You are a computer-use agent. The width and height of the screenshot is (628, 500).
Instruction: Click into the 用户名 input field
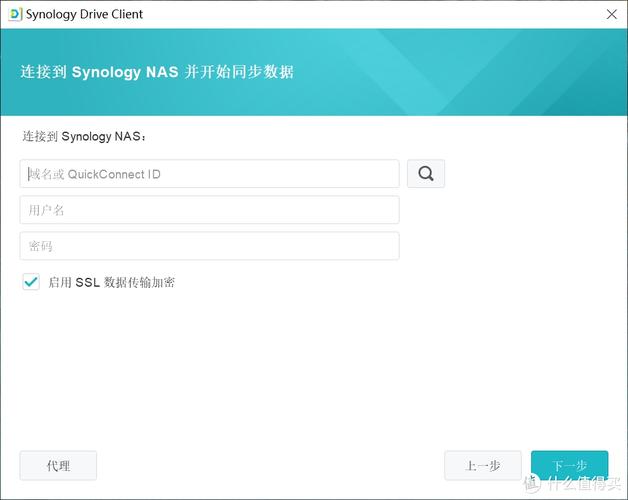pyautogui.click(x=209, y=210)
